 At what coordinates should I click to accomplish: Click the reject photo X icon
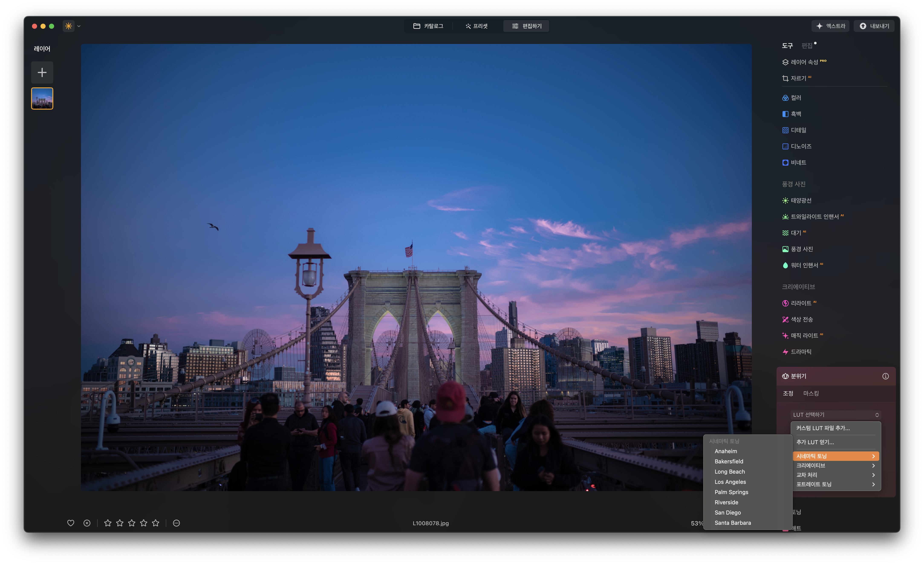(x=87, y=523)
